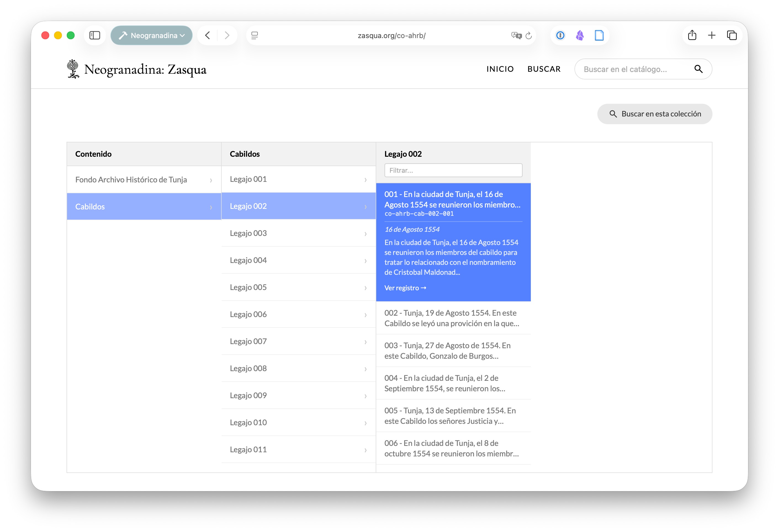
Task: Click the Neogranadina: Zasqua logo
Action: tap(136, 69)
